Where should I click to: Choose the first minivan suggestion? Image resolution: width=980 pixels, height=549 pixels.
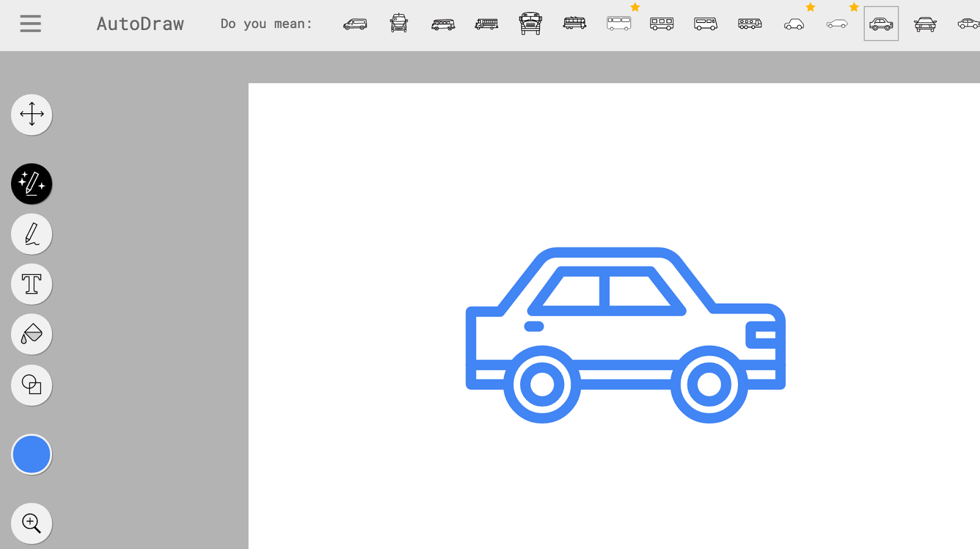(355, 24)
